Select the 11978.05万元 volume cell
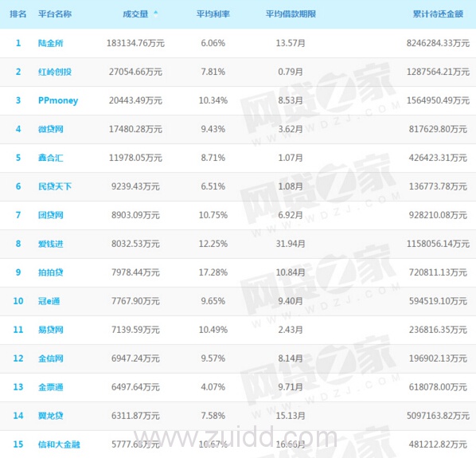476x458 pixels. (135, 158)
